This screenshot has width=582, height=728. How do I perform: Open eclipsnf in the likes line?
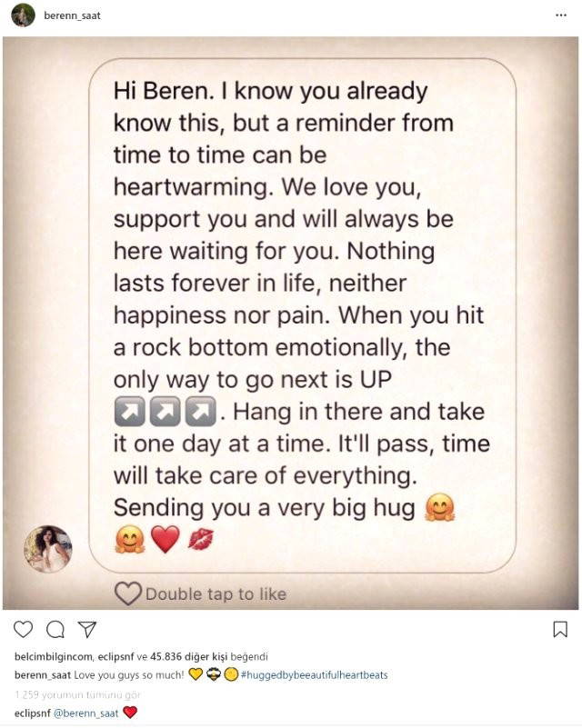point(116,657)
